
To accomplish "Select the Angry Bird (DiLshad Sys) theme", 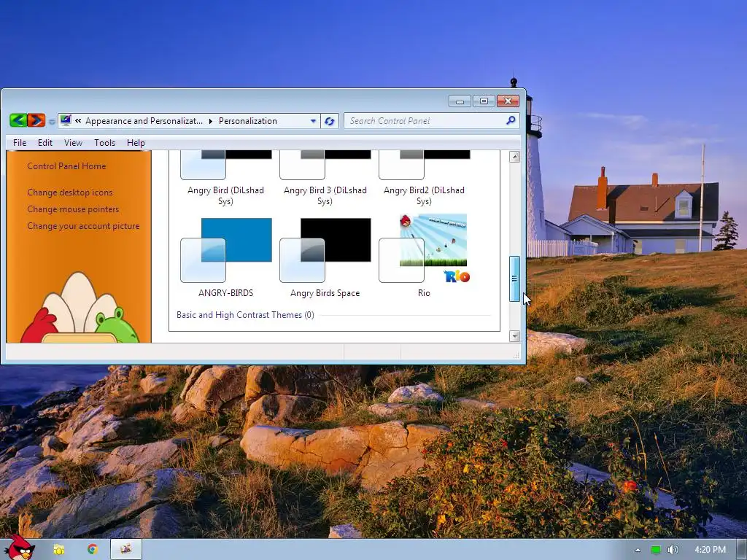I will tap(226, 179).
